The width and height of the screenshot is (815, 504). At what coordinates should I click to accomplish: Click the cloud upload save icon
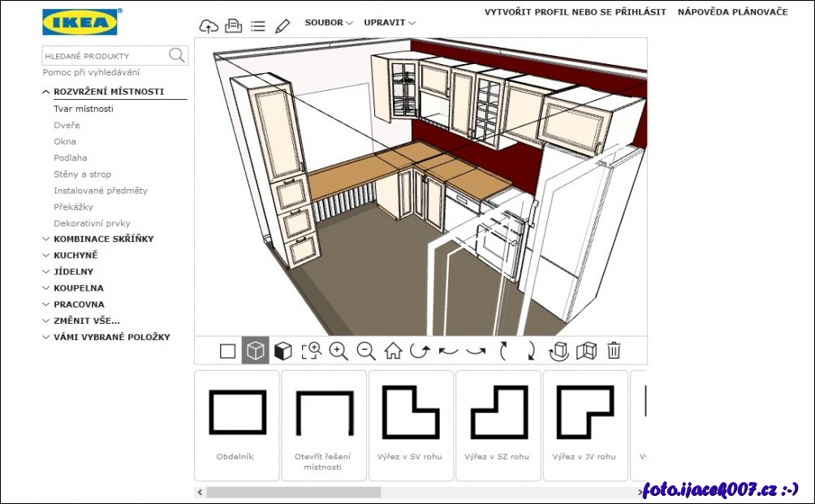(209, 26)
